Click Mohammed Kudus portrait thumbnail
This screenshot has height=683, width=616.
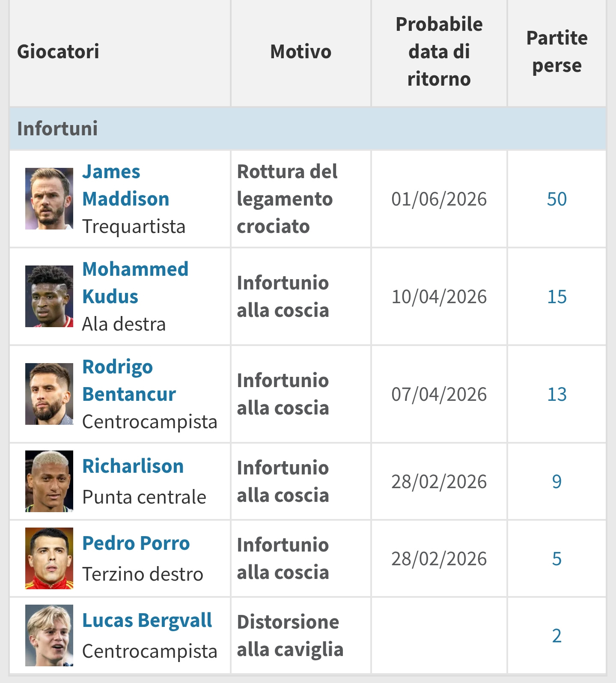tap(49, 296)
